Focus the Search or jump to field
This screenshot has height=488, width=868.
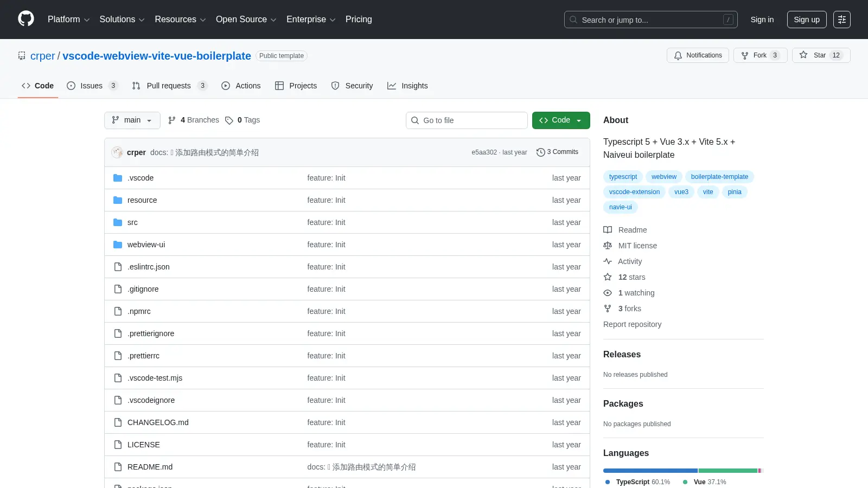click(650, 20)
